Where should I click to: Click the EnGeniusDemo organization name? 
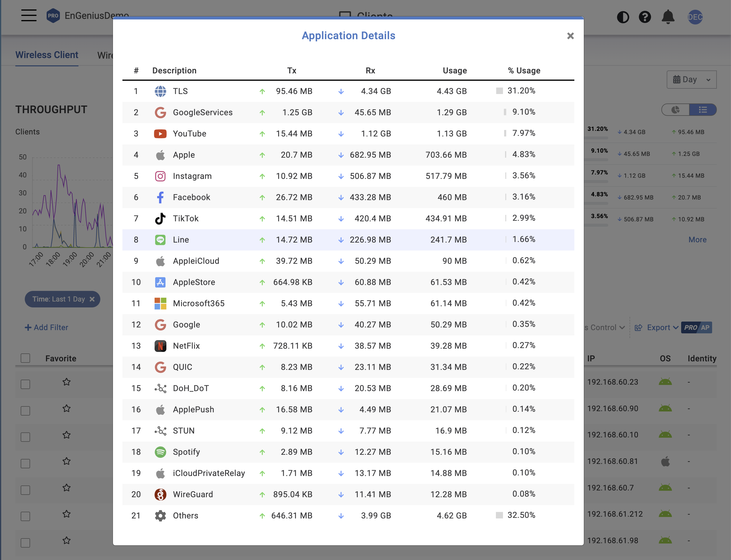point(97,15)
